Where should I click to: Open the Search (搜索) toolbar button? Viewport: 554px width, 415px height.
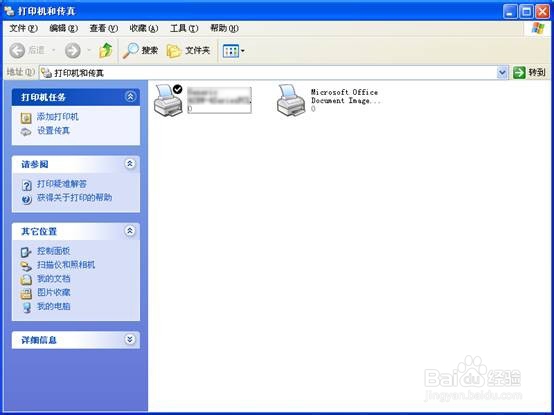pos(140,51)
